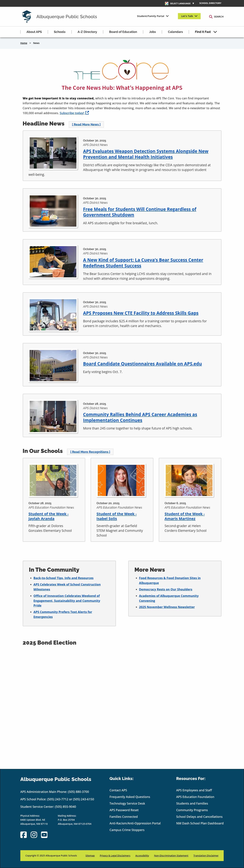Screen dimensions: 244x868
Task: Open the Select Language dropdown
Action: point(182,3)
